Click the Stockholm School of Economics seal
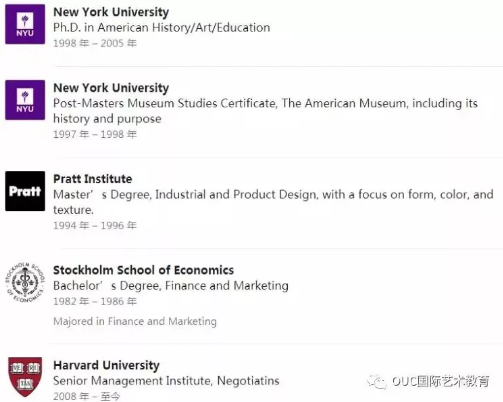503x402 pixels. [25, 282]
